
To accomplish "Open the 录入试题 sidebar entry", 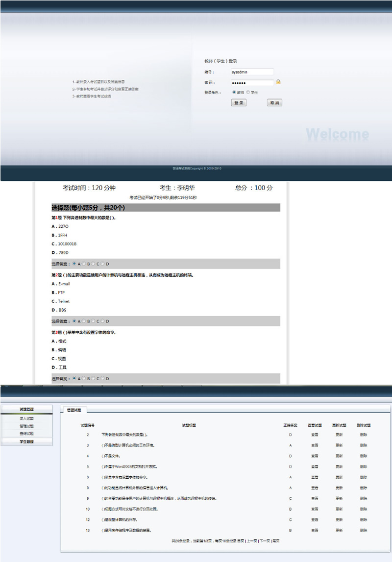I will (26, 418).
